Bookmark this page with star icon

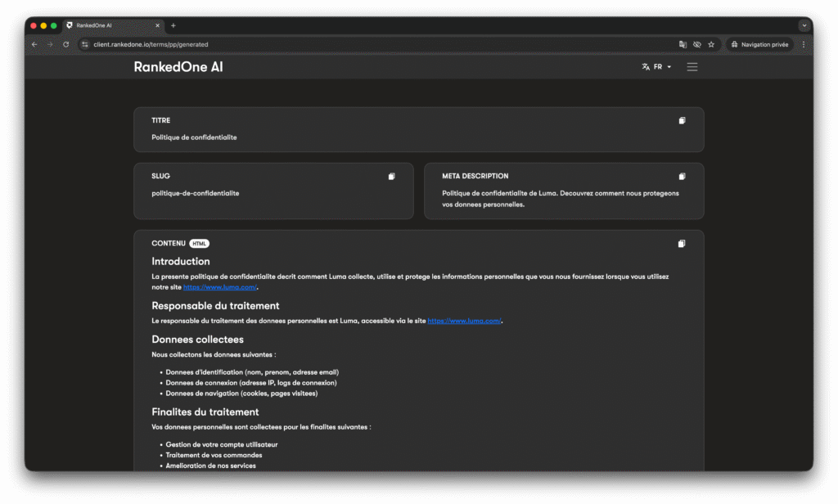(x=711, y=44)
